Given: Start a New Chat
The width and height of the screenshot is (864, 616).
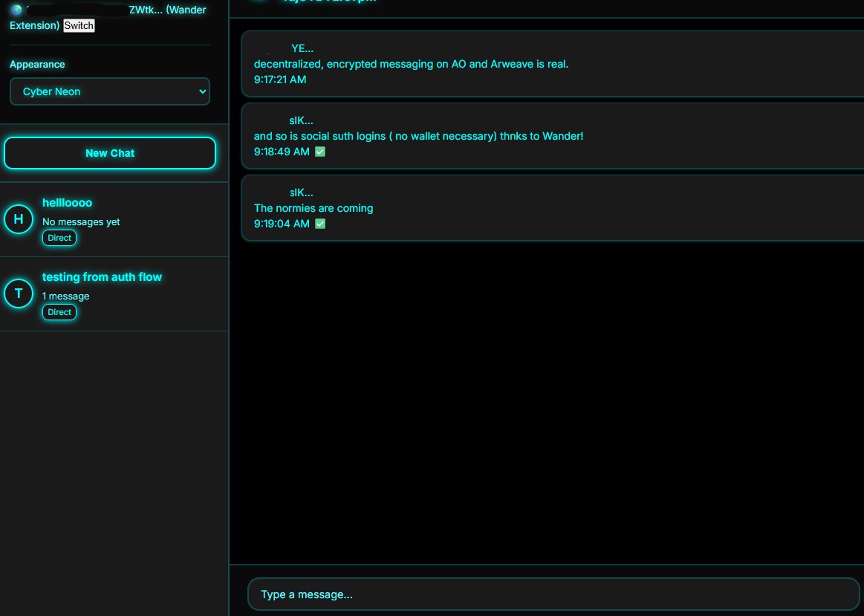Looking at the screenshot, I should (x=110, y=153).
